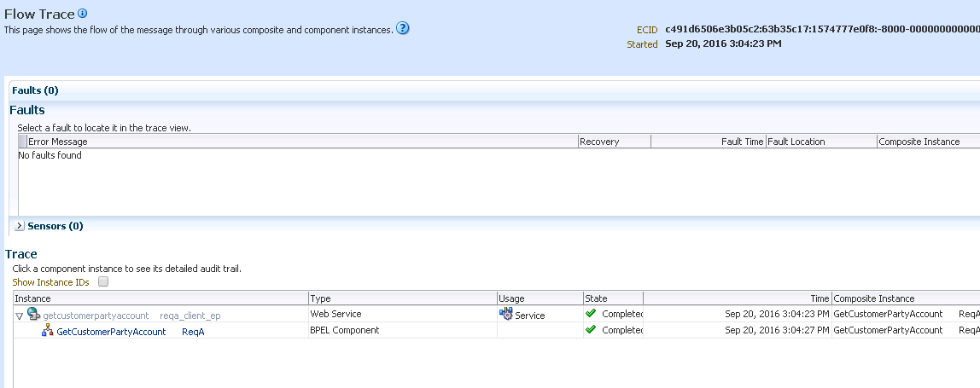Click the info icon beside Flow Trace title
This screenshot has width=980, height=388.
click(x=83, y=13)
